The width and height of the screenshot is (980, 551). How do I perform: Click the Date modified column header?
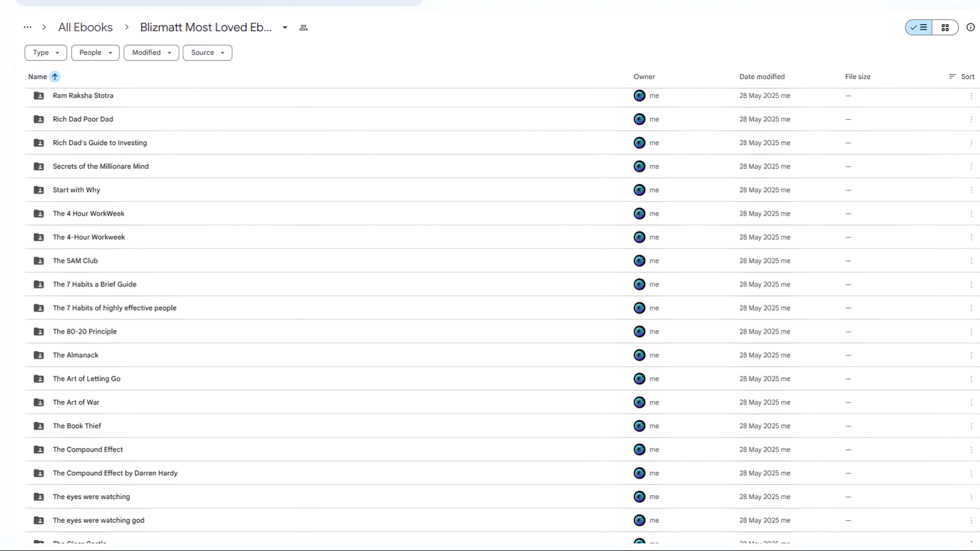762,77
